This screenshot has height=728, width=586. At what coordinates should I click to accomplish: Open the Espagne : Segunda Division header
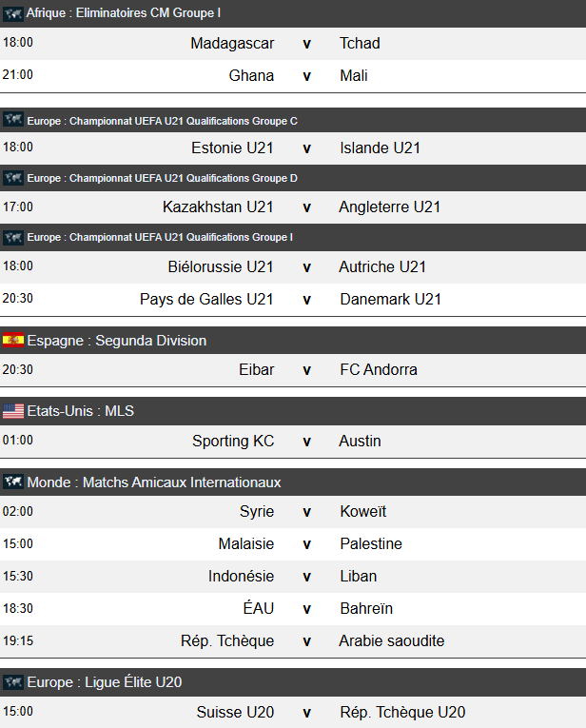click(116, 341)
